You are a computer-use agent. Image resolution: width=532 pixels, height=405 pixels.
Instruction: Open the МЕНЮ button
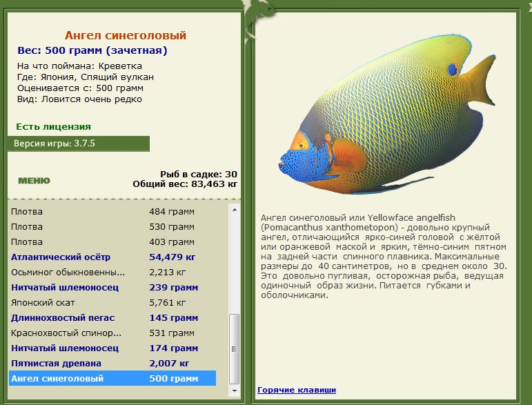tap(34, 181)
